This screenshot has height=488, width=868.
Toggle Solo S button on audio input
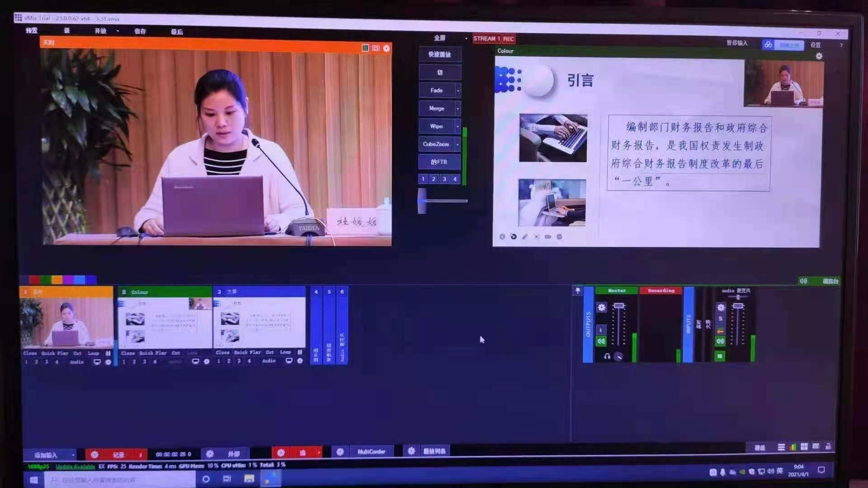(x=720, y=319)
